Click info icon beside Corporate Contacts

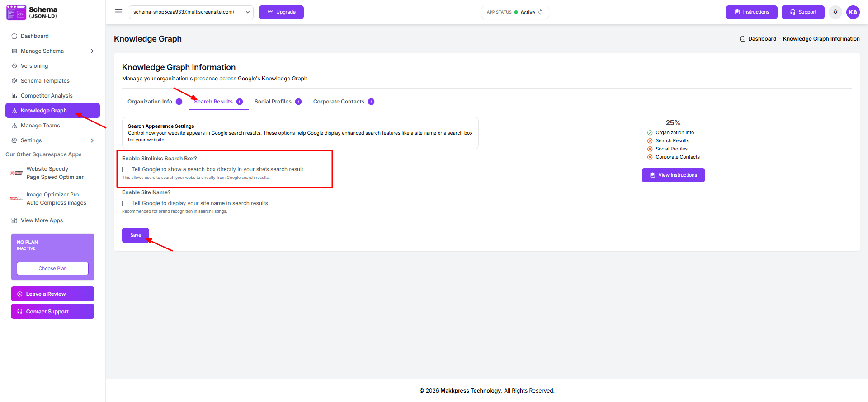(x=371, y=102)
